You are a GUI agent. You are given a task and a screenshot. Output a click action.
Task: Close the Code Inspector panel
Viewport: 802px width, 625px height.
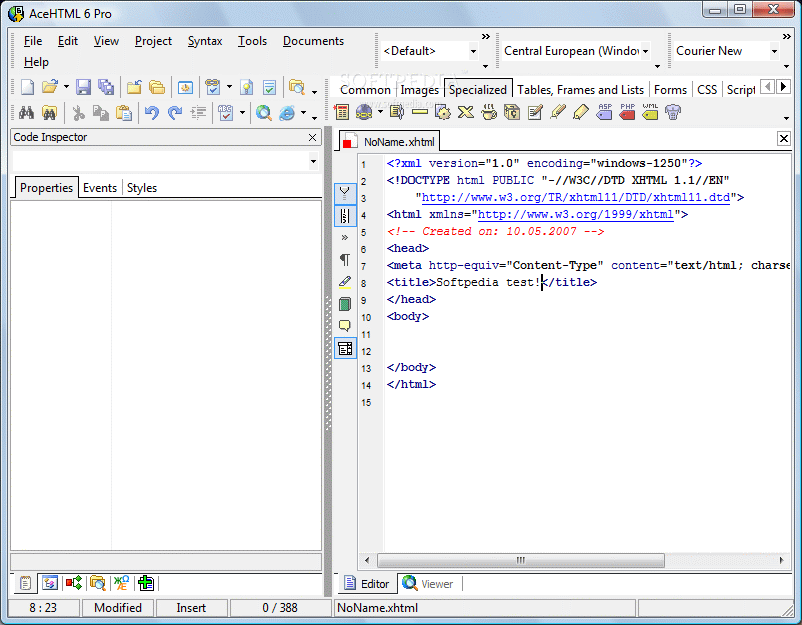click(313, 138)
